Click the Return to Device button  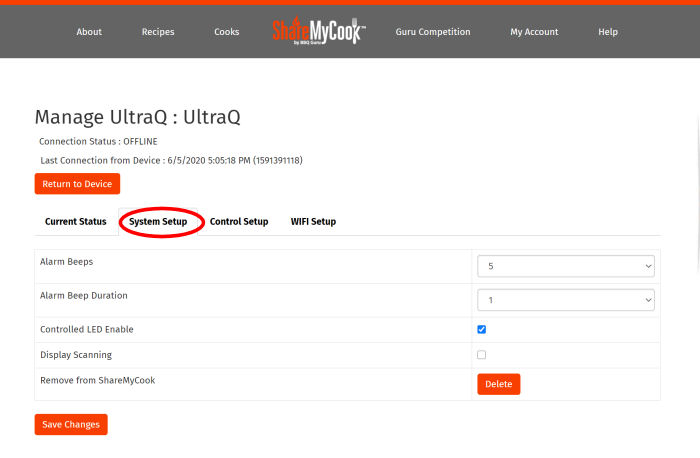click(x=77, y=183)
